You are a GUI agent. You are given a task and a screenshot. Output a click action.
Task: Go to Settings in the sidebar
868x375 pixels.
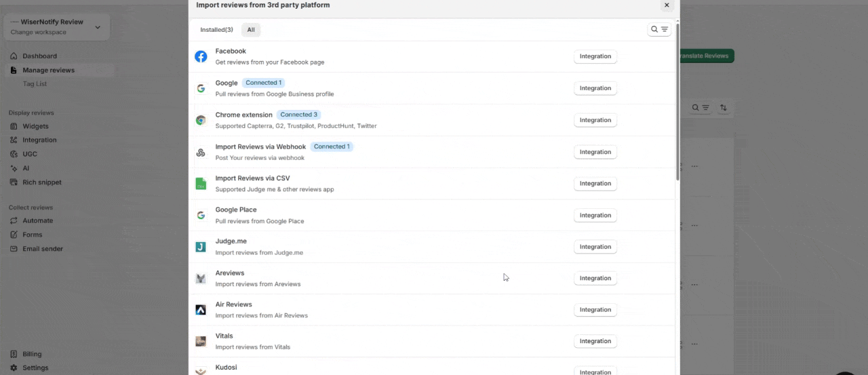click(35, 368)
